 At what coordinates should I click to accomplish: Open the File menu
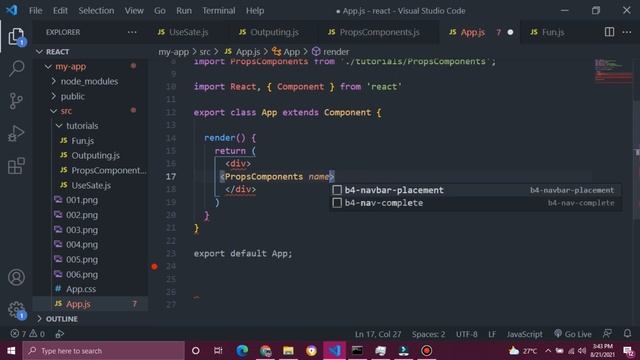pyautogui.click(x=36, y=11)
